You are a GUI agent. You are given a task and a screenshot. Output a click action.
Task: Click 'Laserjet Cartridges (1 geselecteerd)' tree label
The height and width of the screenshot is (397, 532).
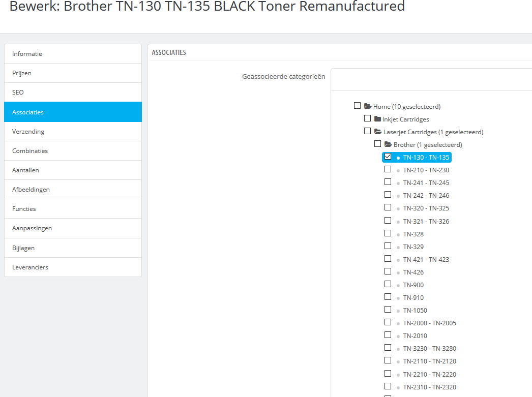(x=433, y=132)
